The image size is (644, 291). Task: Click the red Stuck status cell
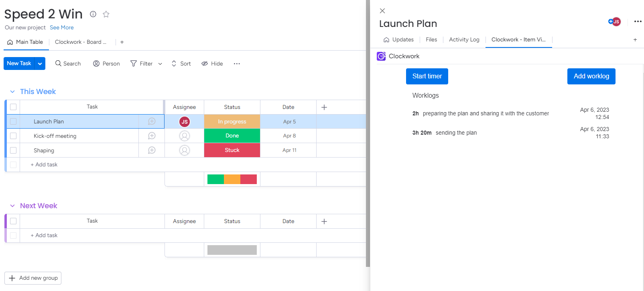click(232, 150)
